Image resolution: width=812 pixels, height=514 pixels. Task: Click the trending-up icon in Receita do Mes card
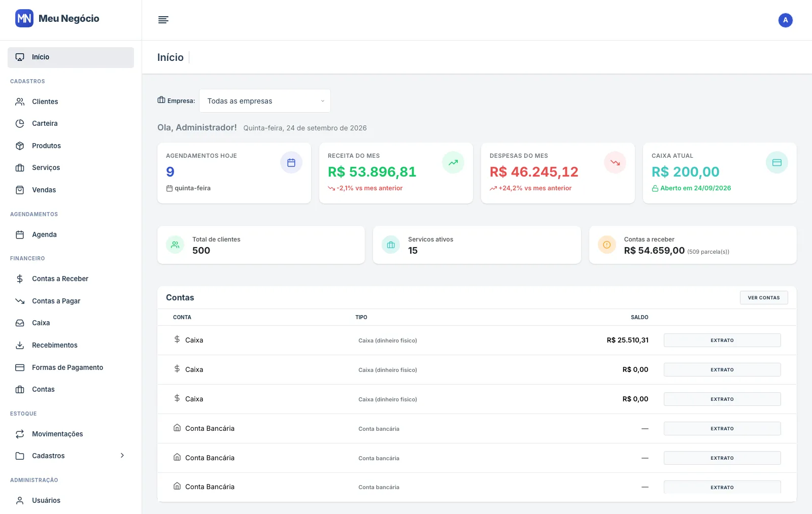453,163
